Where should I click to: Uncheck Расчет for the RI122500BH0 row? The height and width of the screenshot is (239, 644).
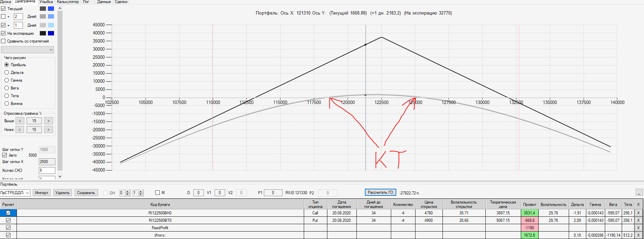[x=8, y=213]
